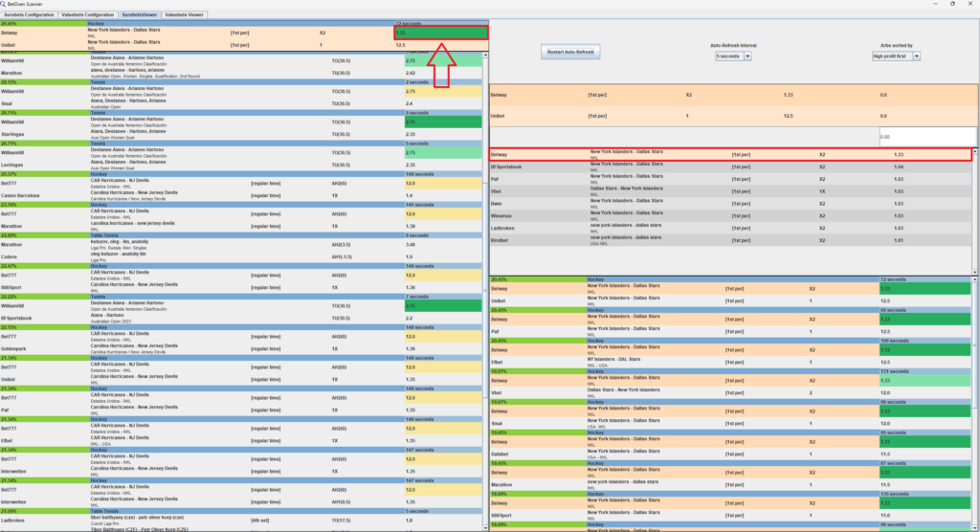Click the 135 seconds Hockey arb header
Viewport: 980px width, 532px height.
pos(730,494)
